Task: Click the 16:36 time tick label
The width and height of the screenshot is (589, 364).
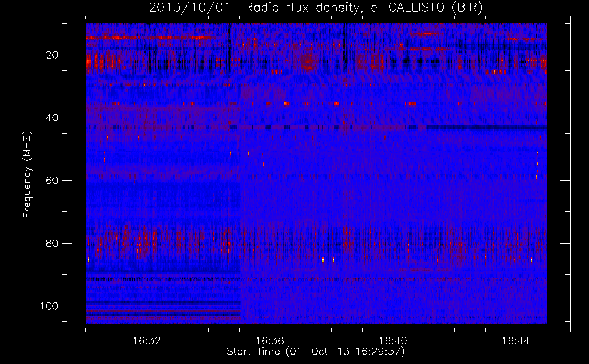Action: [270, 341]
